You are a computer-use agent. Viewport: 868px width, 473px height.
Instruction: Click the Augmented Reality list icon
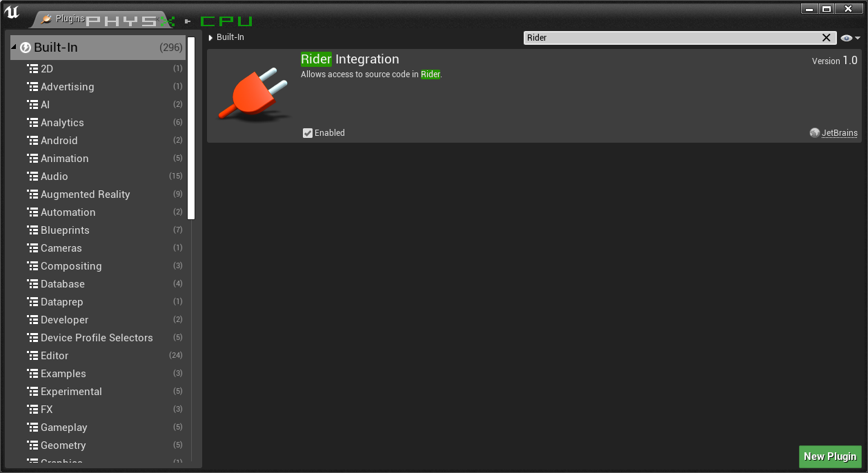click(32, 194)
